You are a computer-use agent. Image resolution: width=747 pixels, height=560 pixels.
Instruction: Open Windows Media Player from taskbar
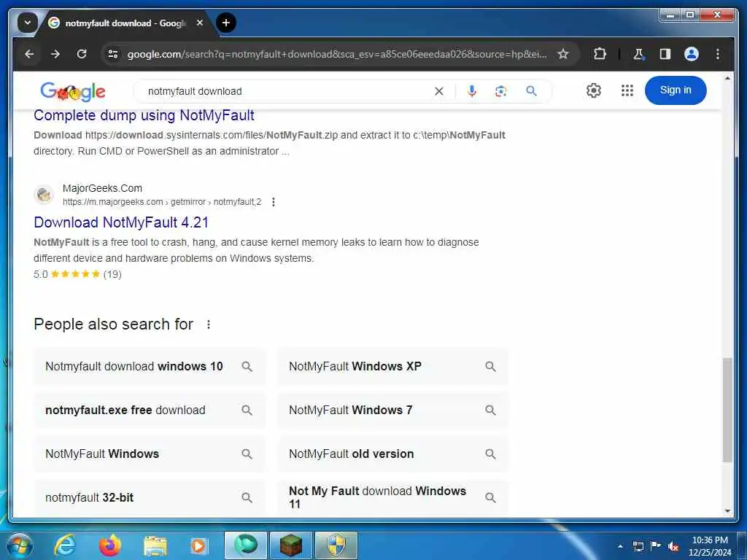198,545
